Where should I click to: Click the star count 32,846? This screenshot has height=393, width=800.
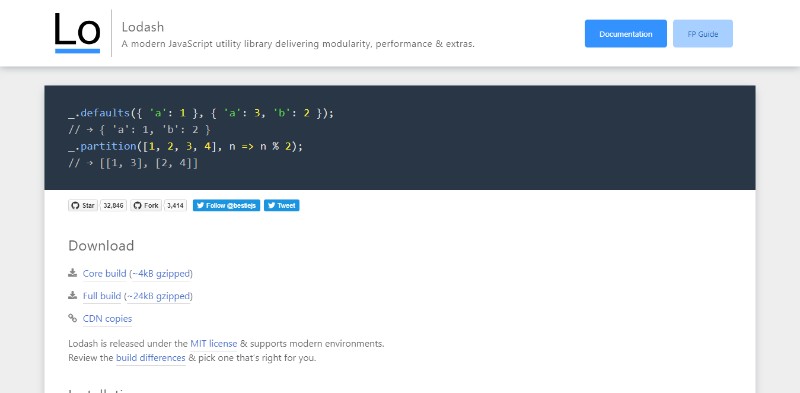[113, 206]
